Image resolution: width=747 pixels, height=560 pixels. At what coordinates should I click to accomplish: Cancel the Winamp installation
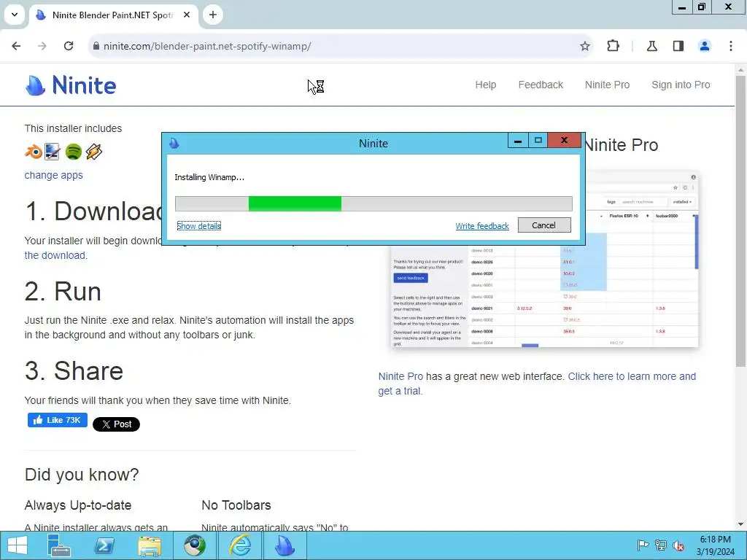coord(544,225)
